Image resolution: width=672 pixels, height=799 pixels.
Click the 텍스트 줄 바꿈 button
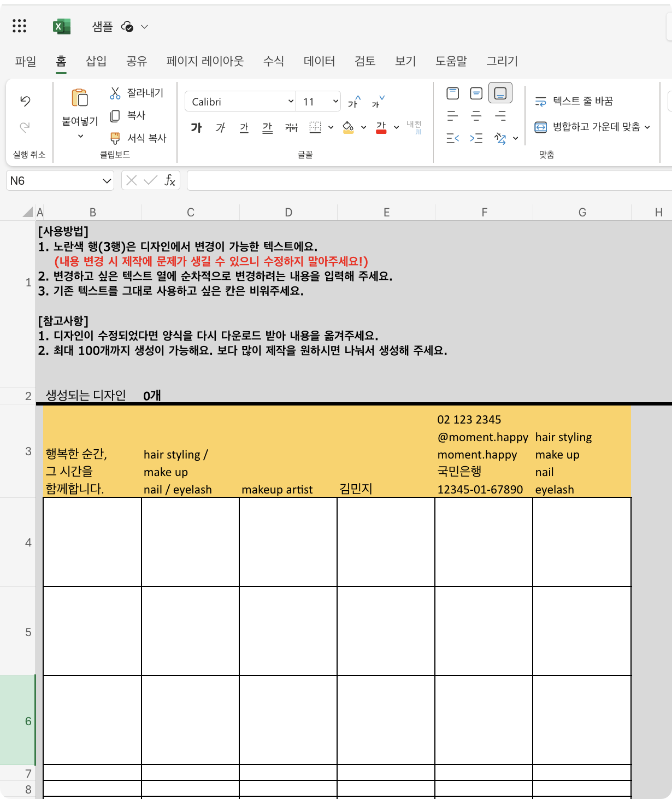(x=574, y=101)
